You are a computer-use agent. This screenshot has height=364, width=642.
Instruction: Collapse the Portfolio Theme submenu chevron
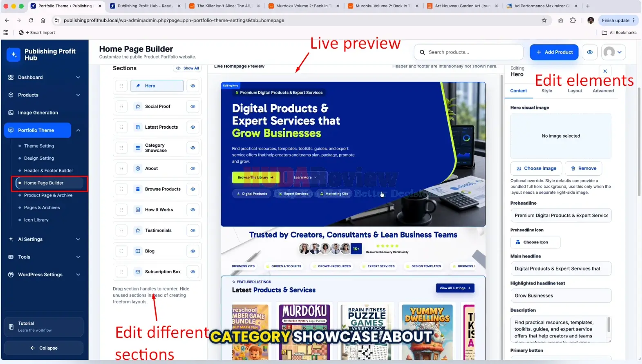78,130
